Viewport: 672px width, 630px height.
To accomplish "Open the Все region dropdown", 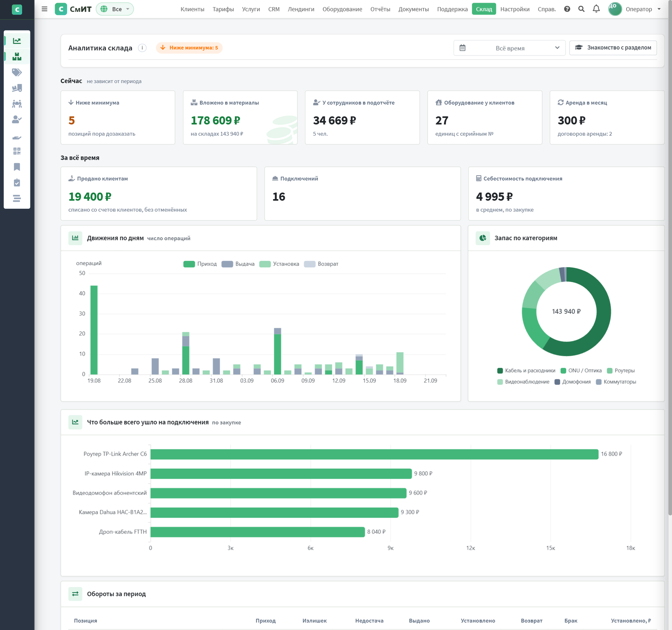I will pos(115,9).
